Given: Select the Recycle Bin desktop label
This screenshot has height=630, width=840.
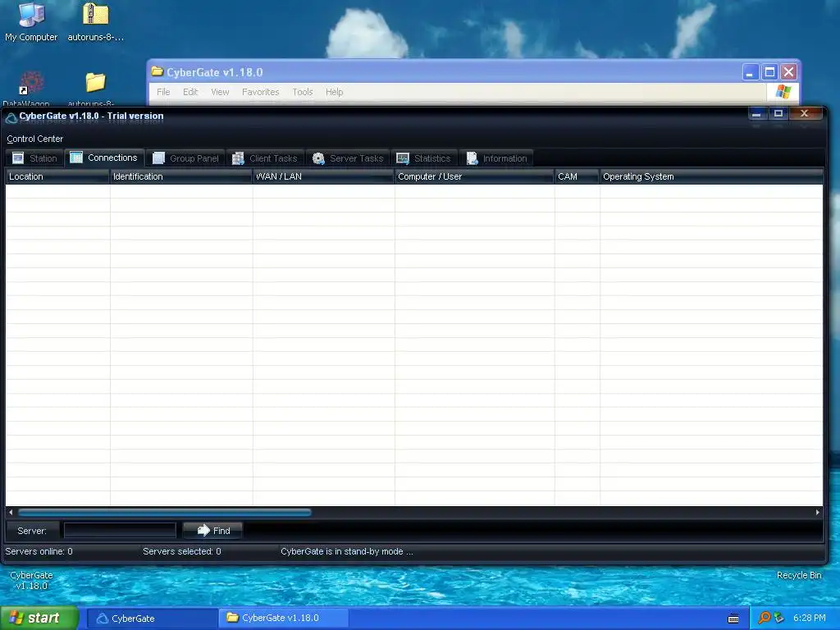Looking at the screenshot, I should [799, 575].
